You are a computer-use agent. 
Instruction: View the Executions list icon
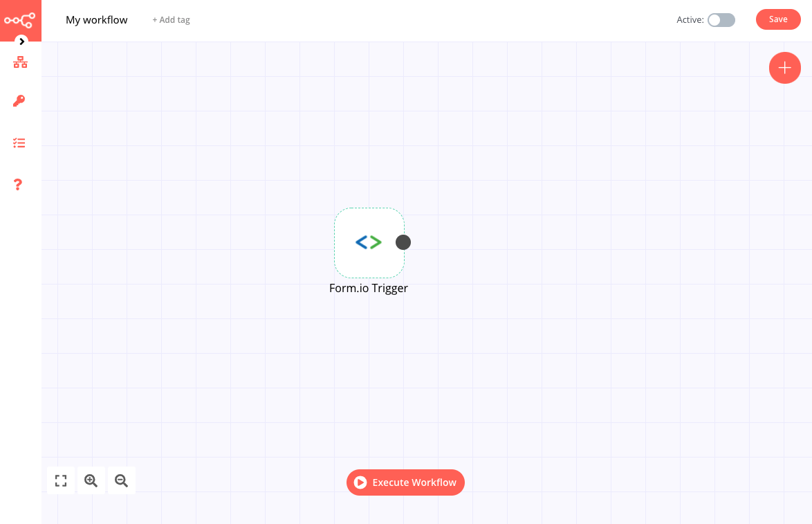click(20, 143)
